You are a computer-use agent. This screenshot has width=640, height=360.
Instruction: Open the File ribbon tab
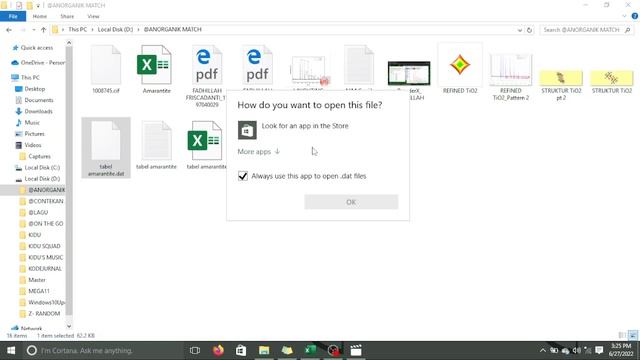coord(13,16)
